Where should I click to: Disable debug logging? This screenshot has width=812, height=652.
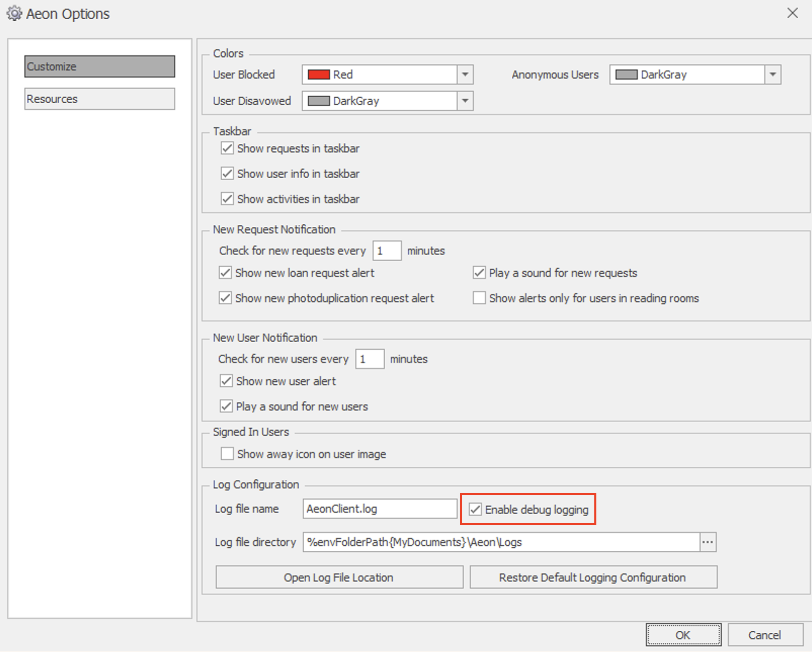475,509
